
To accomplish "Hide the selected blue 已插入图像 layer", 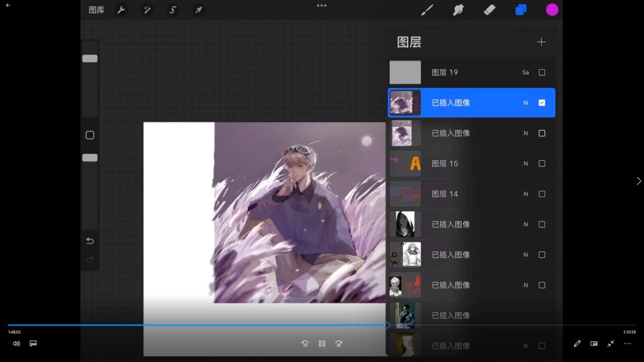I will (x=542, y=102).
